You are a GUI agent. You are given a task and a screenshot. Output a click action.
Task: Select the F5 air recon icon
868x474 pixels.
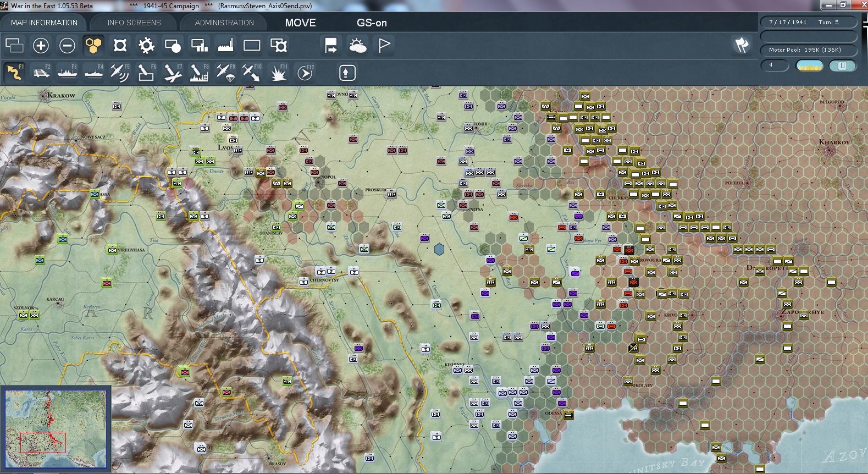(x=120, y=73)
